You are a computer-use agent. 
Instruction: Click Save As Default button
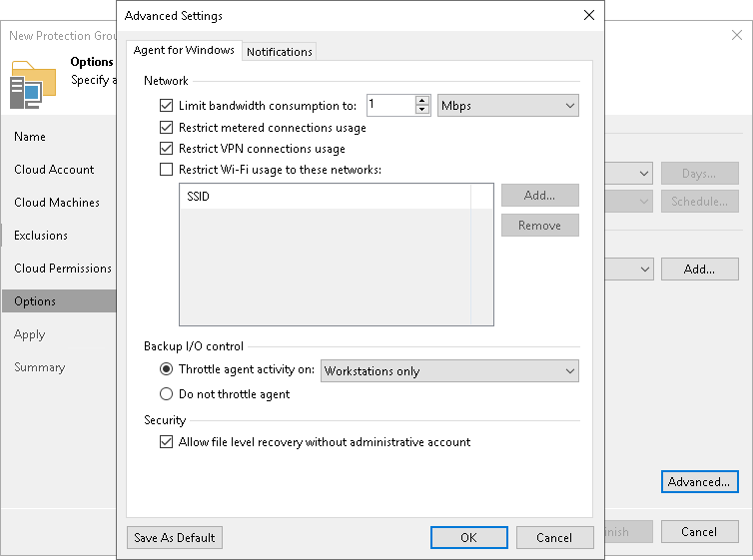coord(175,537)
